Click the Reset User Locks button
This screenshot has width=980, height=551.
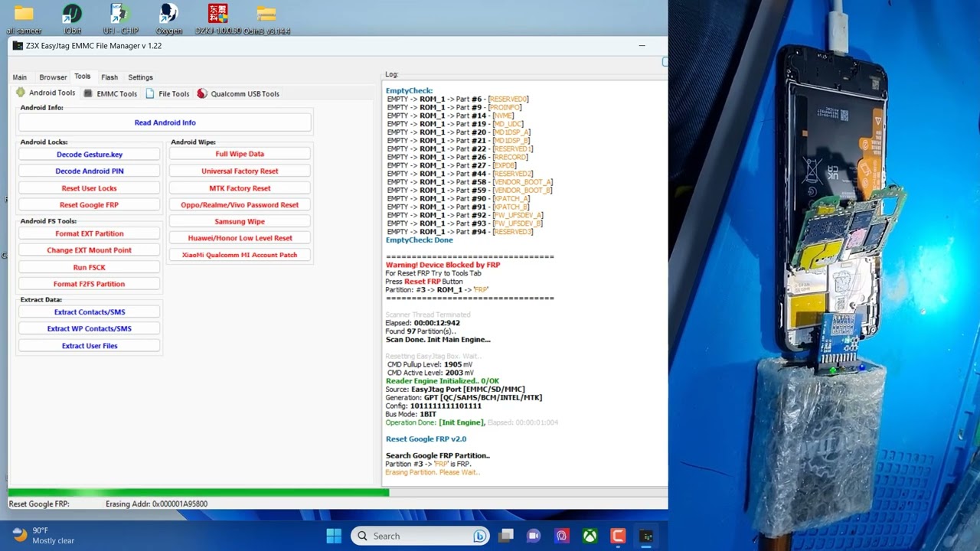coord(90,188)
